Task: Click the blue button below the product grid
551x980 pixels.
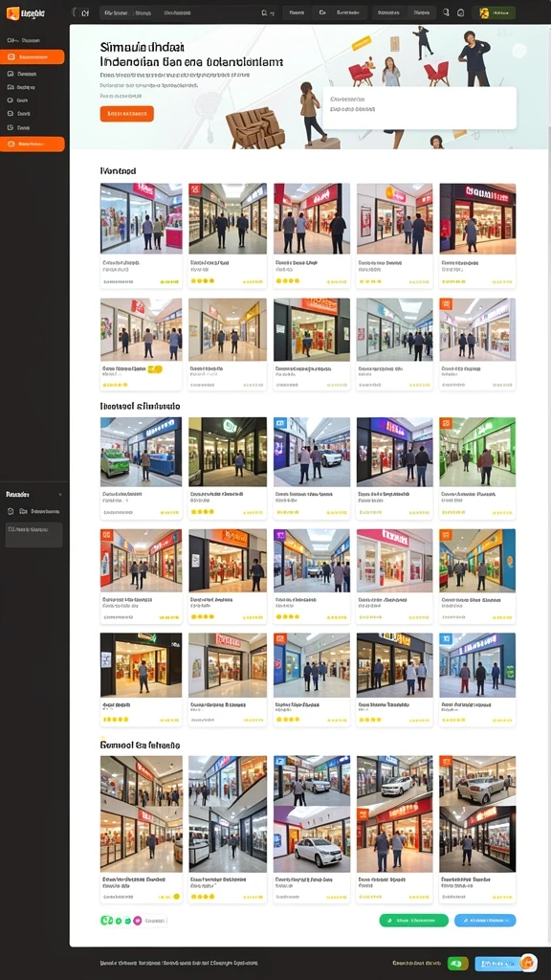Action: coord(485,920)
